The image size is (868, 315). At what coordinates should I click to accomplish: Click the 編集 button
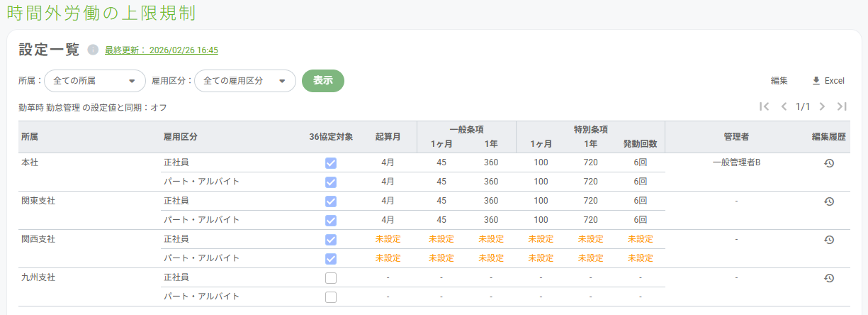coord(779,81)
